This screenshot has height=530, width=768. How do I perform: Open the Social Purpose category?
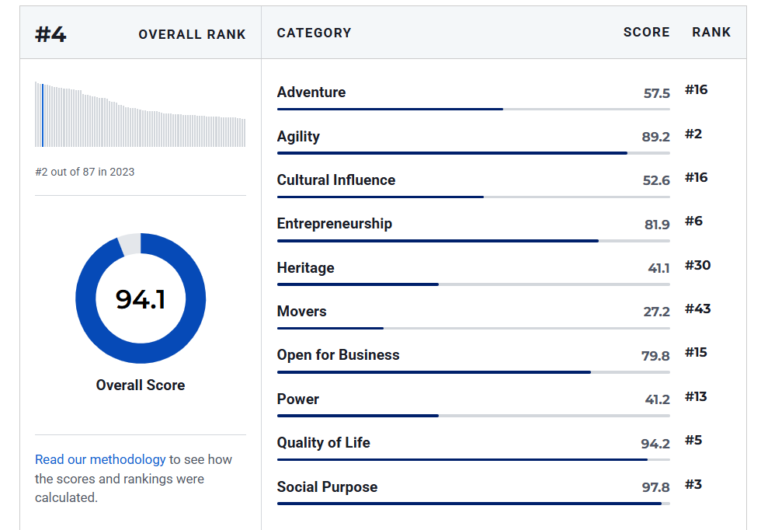click(x=327, y=487)
